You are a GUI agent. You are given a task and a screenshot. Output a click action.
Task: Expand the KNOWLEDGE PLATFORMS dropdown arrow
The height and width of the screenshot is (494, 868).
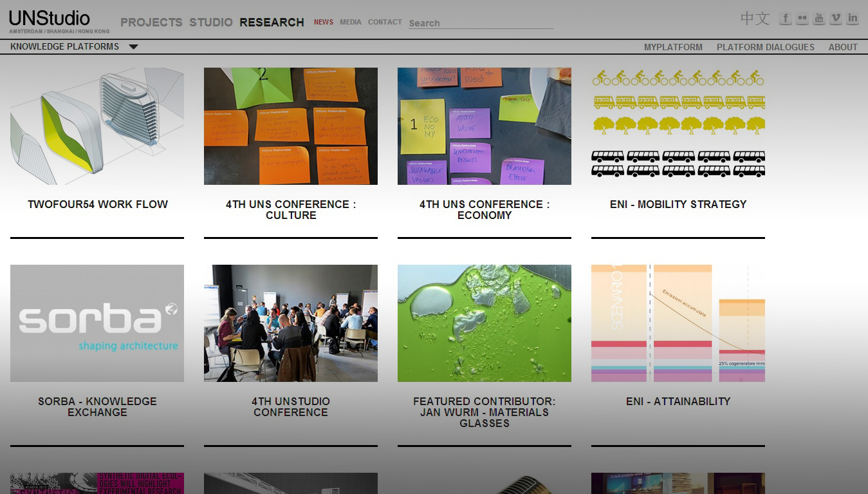[133, 46]
